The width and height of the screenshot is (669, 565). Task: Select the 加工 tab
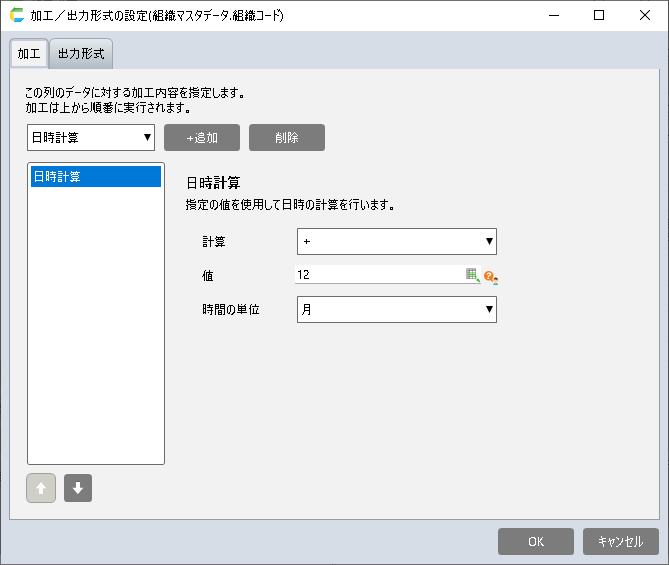pyautogui.click(x=28, y=53)
